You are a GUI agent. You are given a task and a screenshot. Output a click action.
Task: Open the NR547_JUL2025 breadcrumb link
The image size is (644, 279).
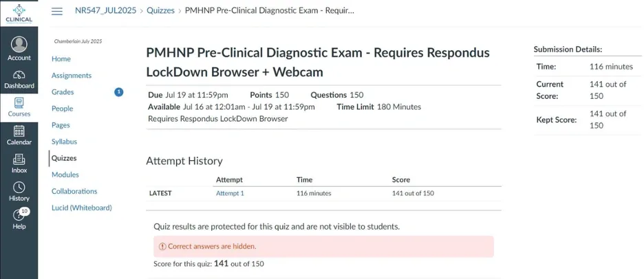(105, 11)
